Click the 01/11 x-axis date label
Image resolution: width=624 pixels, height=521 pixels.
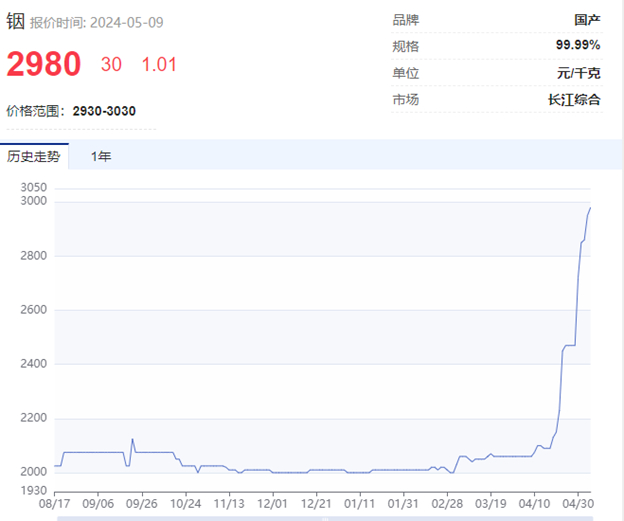click(x=359, y=504)
